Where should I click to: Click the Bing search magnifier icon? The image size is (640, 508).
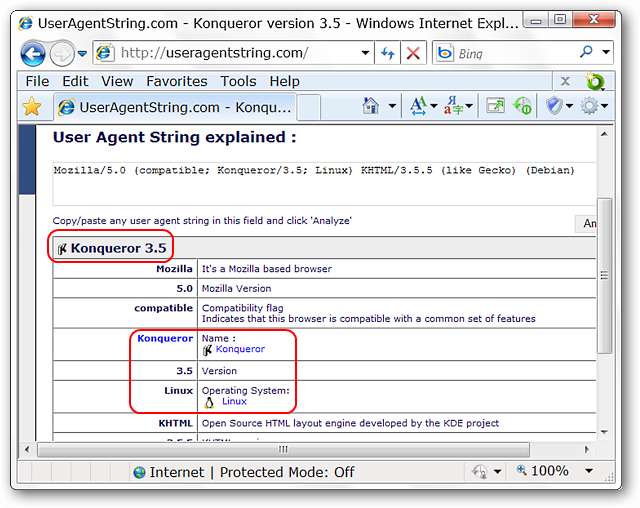click(586, 53)
